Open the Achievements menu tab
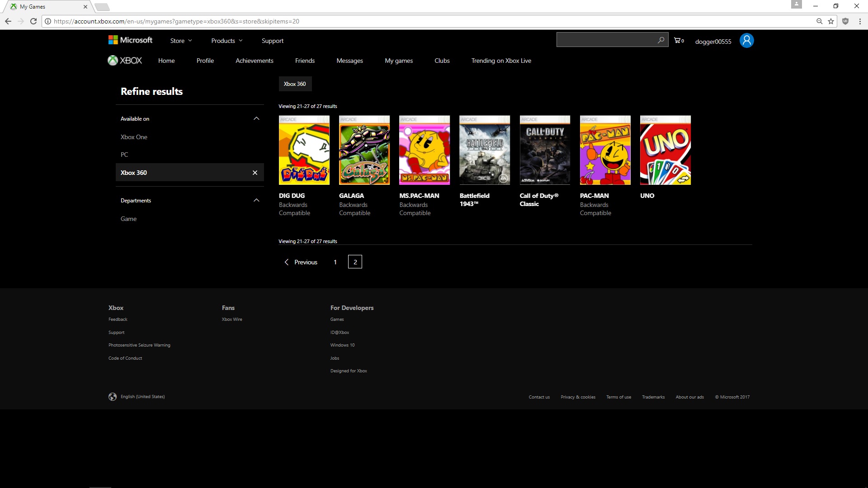 tap(254, 60)
